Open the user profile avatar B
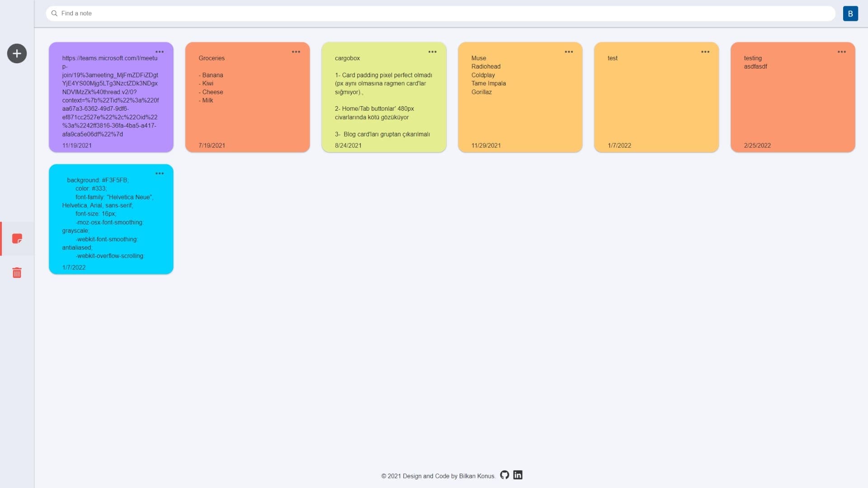 click(x=850, y=14)
